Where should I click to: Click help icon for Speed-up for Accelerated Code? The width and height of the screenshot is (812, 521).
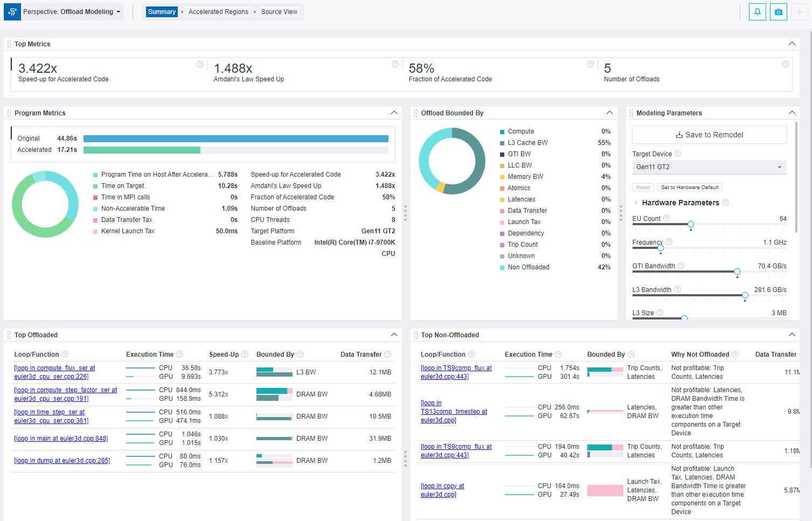(x=200, y=64)
